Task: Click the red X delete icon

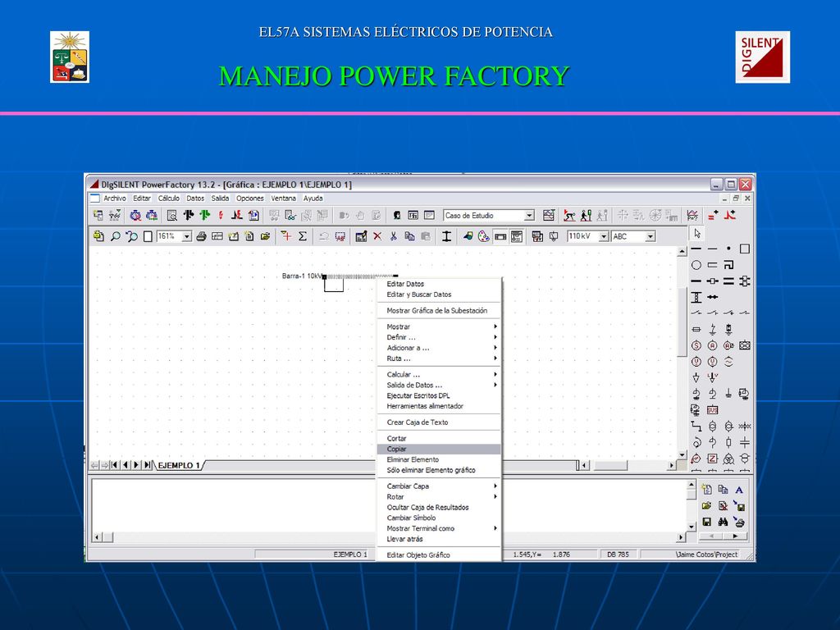Action: pos(377,236)
